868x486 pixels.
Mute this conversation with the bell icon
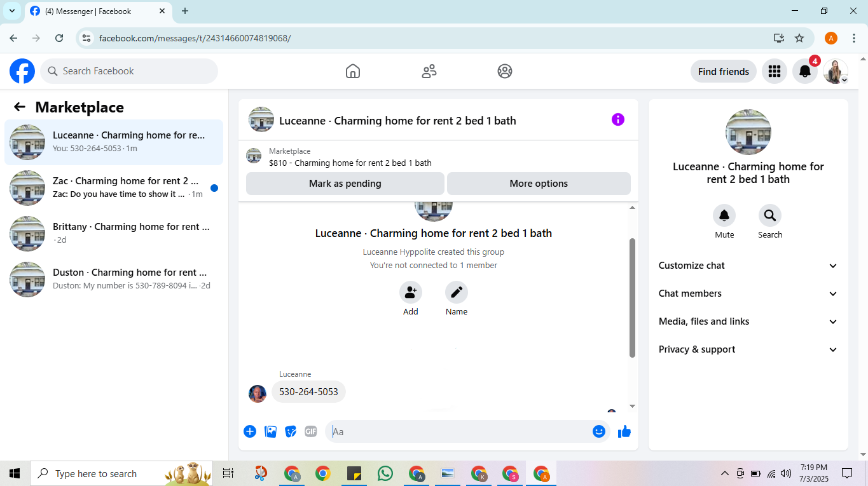coord(724,216)
